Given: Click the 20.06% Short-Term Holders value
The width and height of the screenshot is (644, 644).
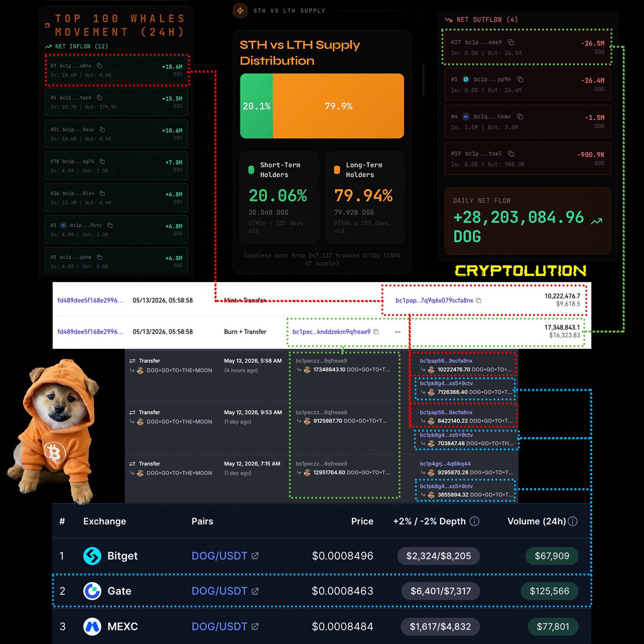Looking at the screenshot, I should click(x=277, y=195).
